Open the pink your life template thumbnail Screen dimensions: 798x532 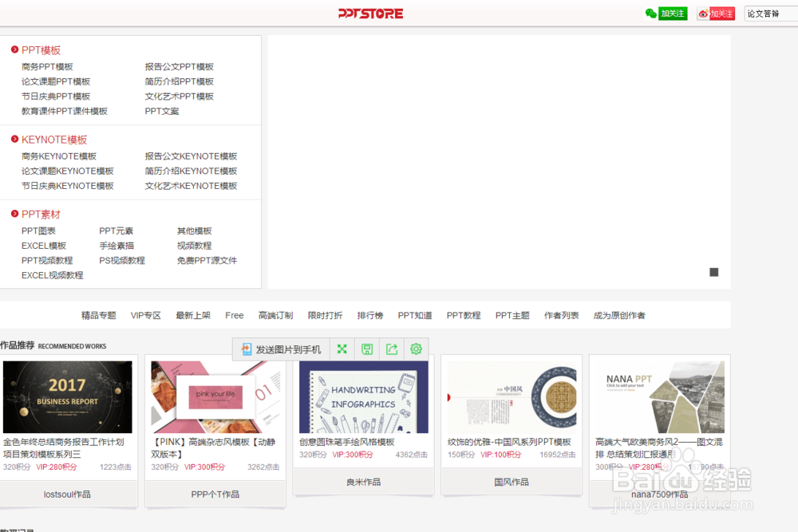pyautogui.click(x=215, y=396)
